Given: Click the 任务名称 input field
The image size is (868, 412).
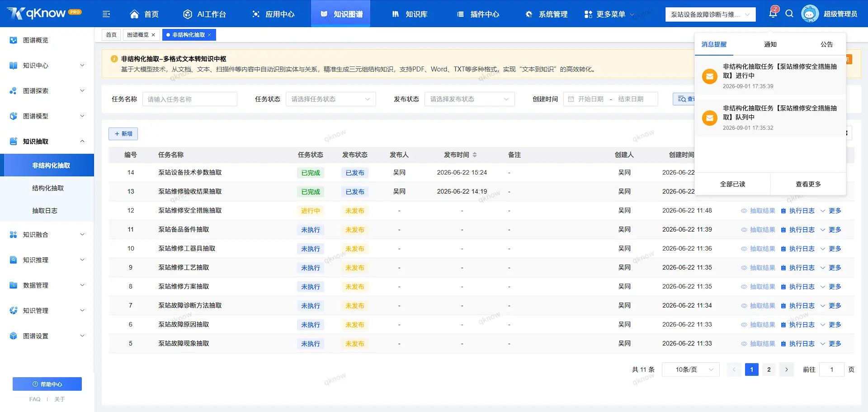Looking at the screenshot, I should click(x=190, y=99).
